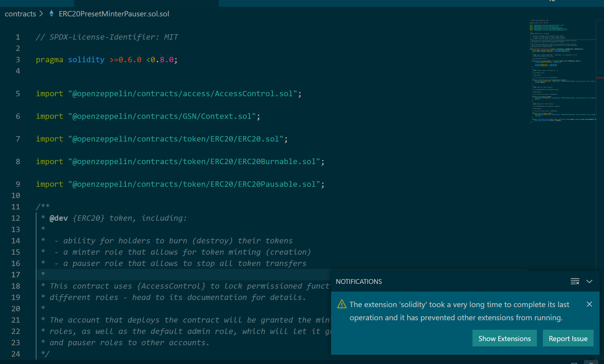This screenshot has height=364, width=604.
Task: Click the warning triangle on the solidity notification
Action: (x=342, y=304)
